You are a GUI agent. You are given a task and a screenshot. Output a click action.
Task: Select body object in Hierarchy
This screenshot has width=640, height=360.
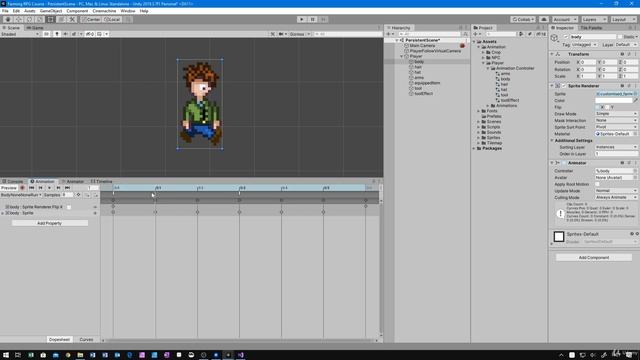(x=419, y=62)
